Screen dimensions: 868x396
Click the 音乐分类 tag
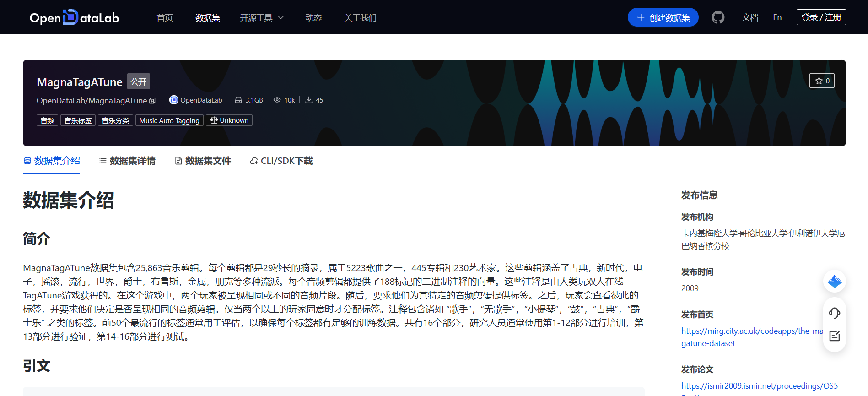(x=115, y=120)
